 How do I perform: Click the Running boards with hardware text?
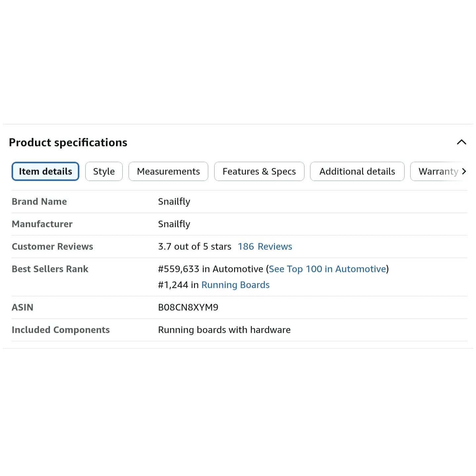224,330
